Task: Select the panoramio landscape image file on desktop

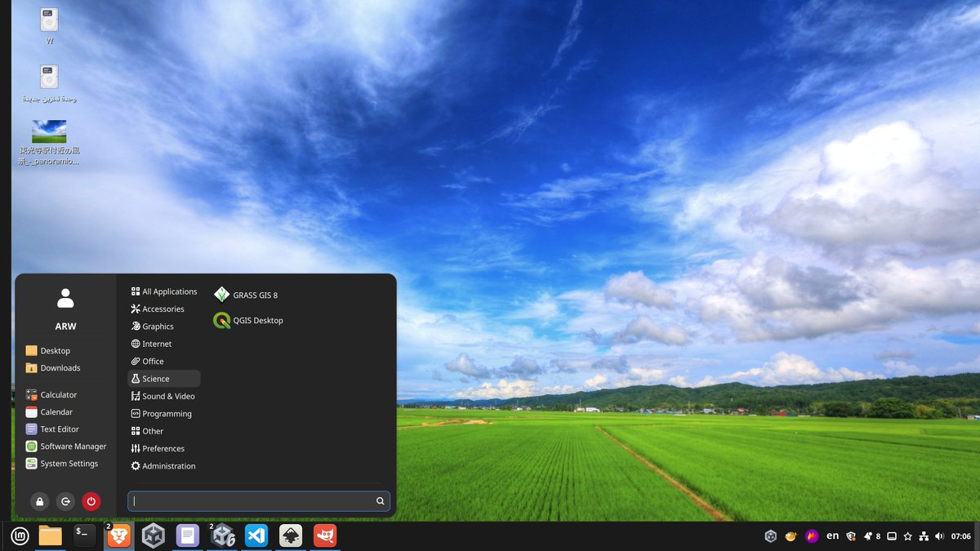Action: coord(49,143)
